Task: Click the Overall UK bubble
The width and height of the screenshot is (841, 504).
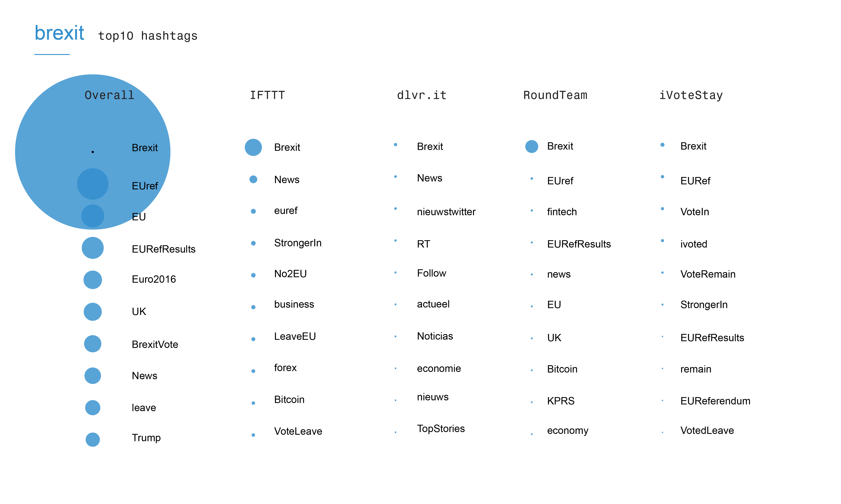Action: pyautogui.click(x=93, y=312)
